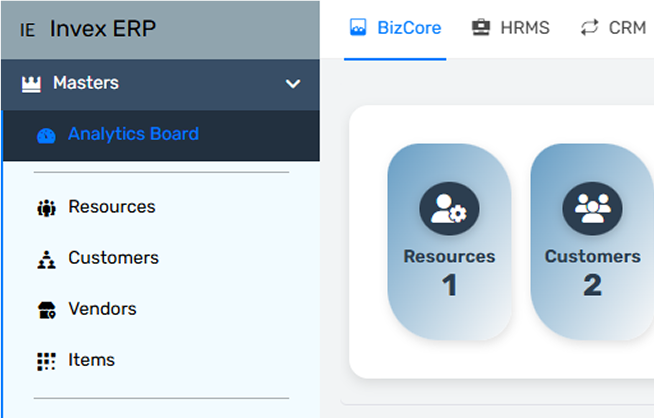654x418 pixels.
Task: Collapse the Masters section chevron
Action: (x=293, y=84)
